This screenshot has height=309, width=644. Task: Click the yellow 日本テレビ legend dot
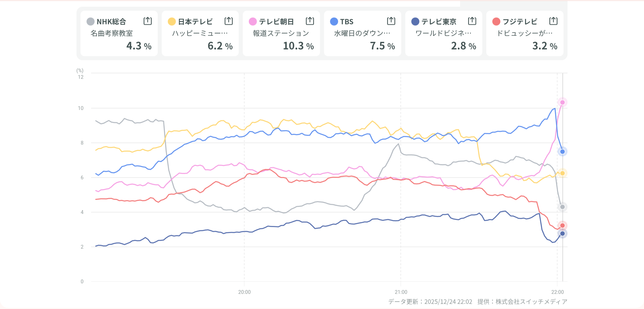172,22
